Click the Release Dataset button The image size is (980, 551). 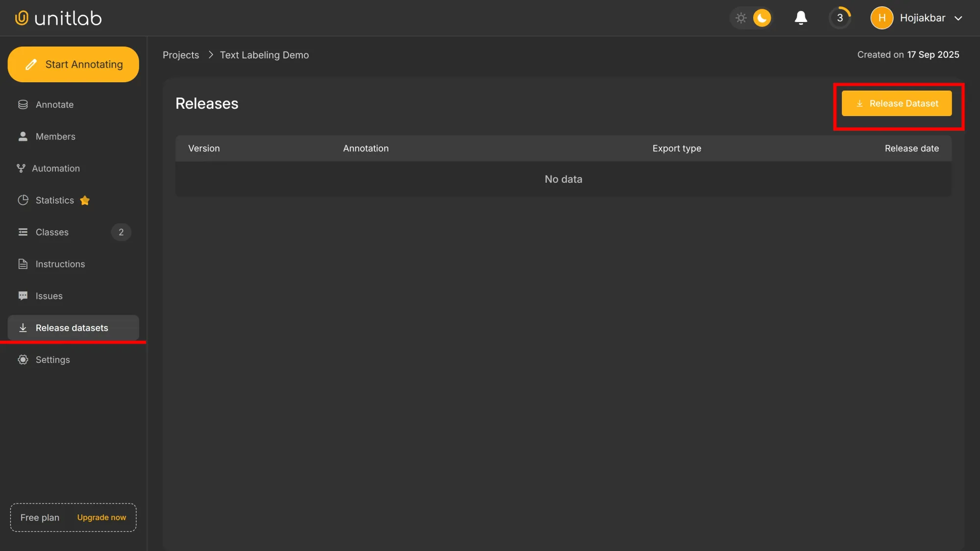(x=897, y=103)
